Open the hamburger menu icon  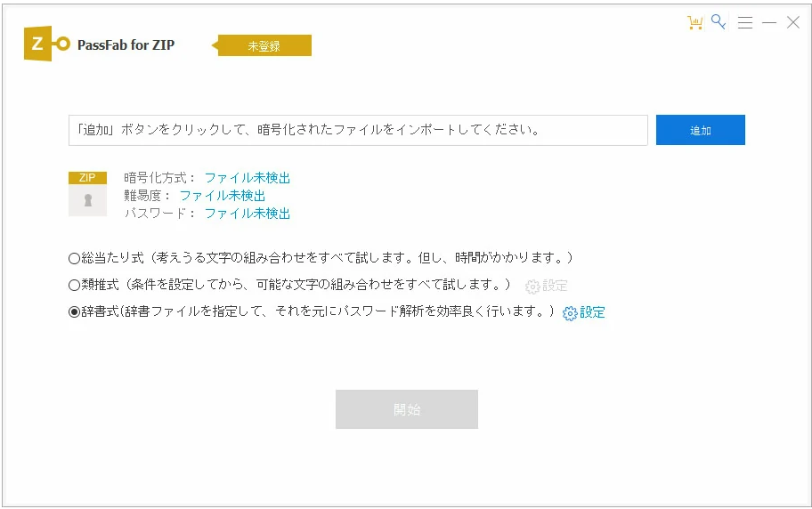tap(745, 22)
